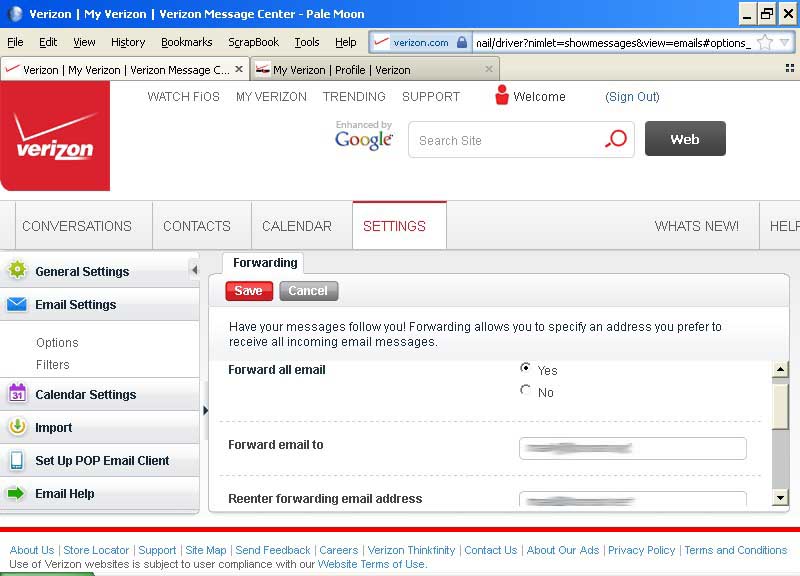Open the Help menu

(345, 42)
